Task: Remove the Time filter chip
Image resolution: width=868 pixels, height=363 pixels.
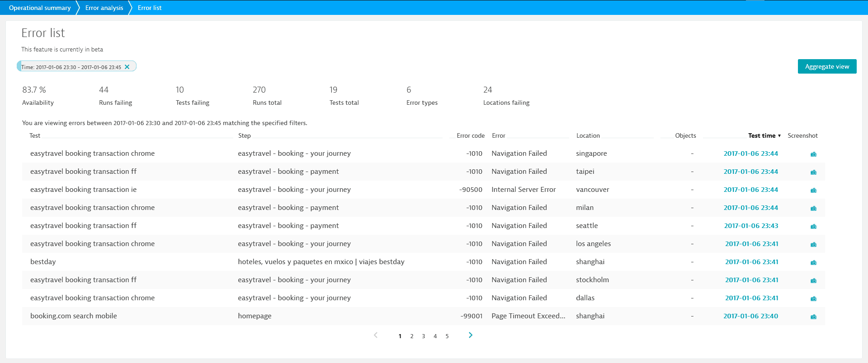Action: (127, 67)
